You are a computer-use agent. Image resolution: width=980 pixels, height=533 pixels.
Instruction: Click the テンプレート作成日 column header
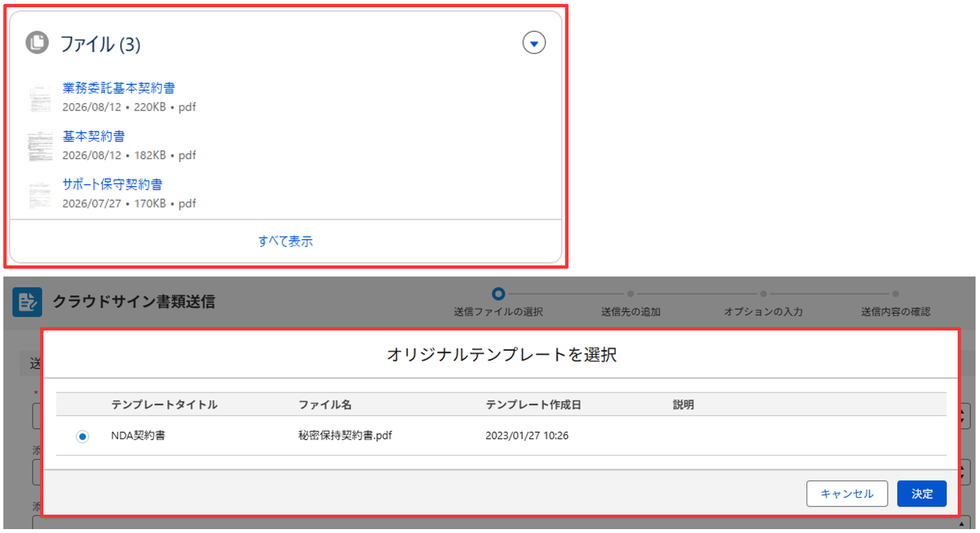click(x=533, y=404)
